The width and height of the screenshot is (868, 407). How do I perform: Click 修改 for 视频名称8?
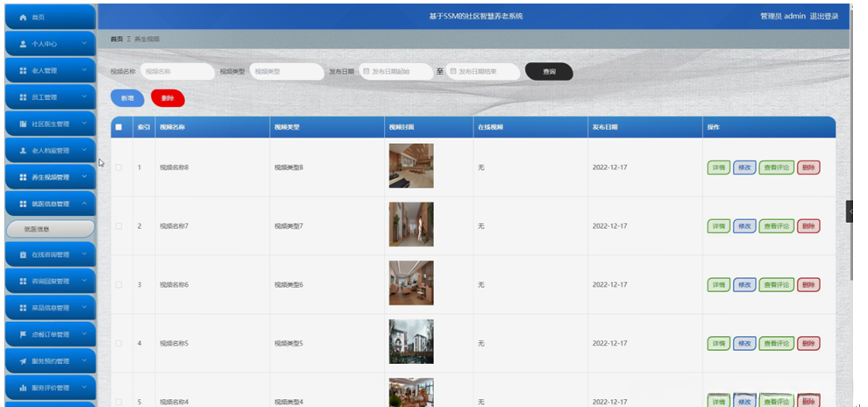tap(744, 168)
